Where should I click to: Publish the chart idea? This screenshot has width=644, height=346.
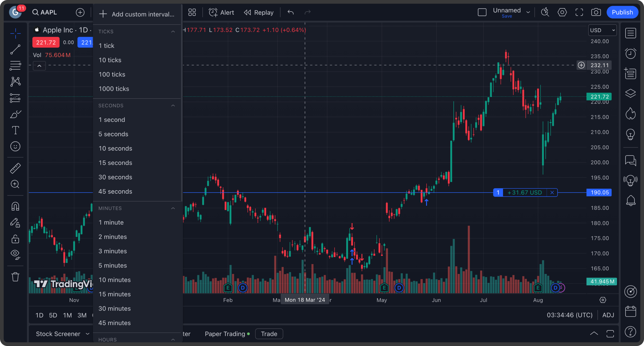[x=622, y=12]
